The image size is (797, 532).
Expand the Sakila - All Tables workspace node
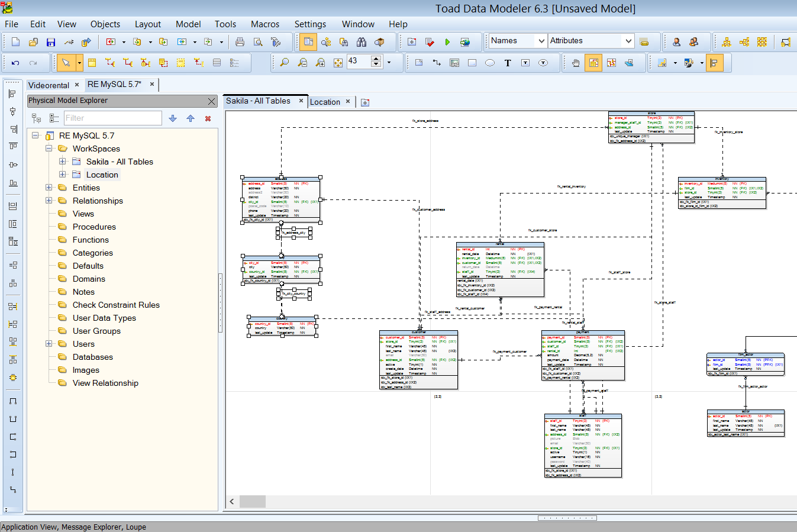[x=62, y=162]
